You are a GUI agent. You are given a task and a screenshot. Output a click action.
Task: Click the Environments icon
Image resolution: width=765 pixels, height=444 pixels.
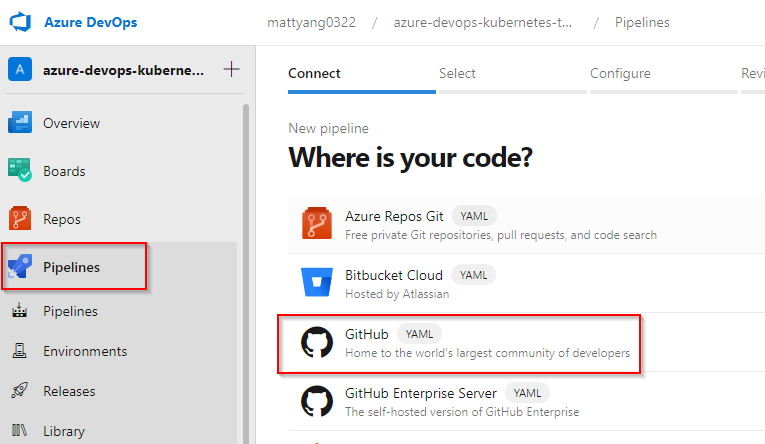click(x=20, y=350)
